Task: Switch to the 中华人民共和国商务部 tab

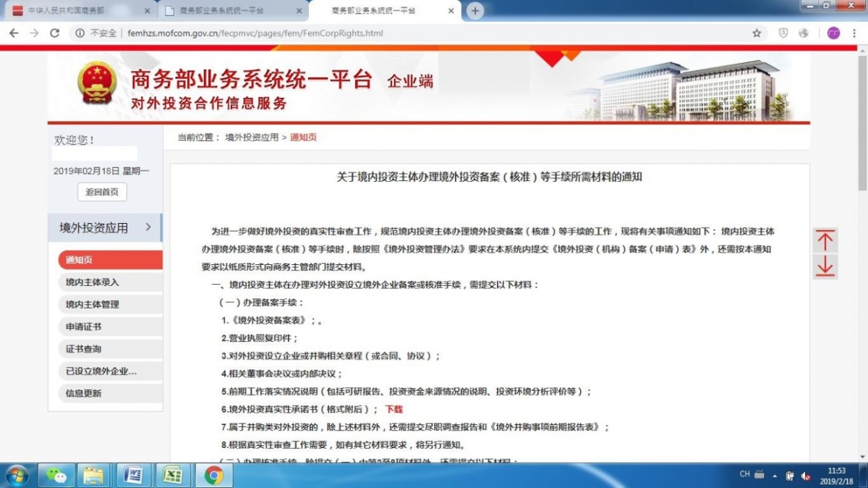Action: tap(80, 12)
